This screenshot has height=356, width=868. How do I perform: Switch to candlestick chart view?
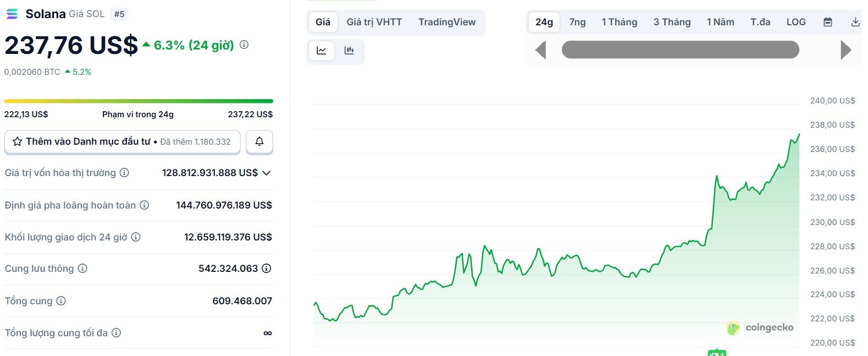pos(349,51)
